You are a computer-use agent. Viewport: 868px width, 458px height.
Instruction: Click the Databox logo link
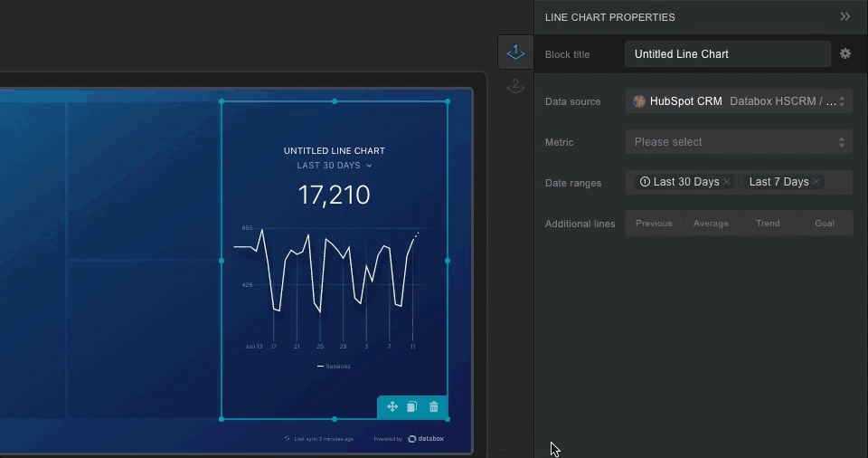(426, 439)
